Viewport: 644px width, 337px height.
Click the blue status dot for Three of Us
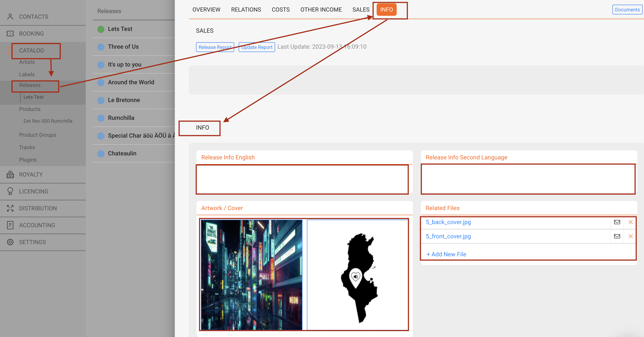[101, 47]
